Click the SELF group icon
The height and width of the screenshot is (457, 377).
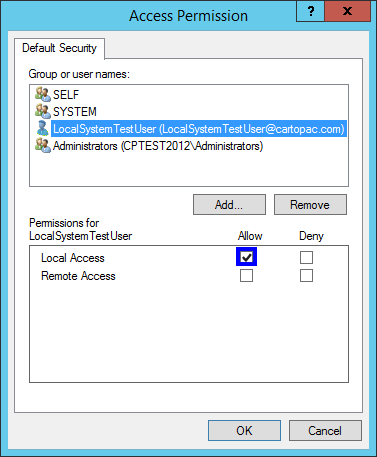(x=43, y=94)
